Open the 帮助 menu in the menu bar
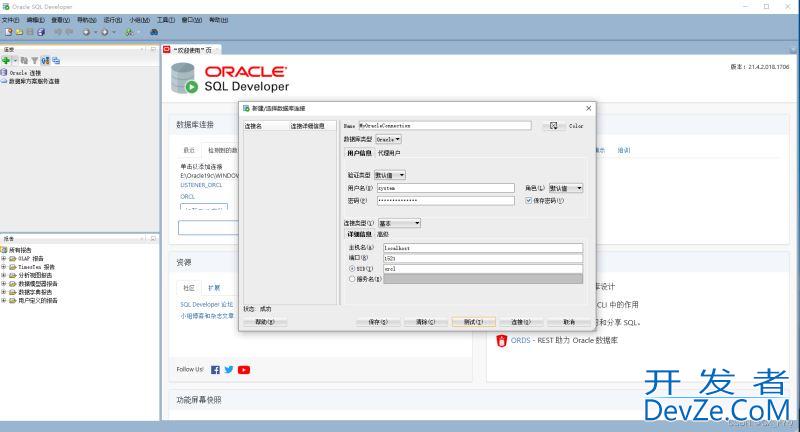 click(x=218, y=20)
